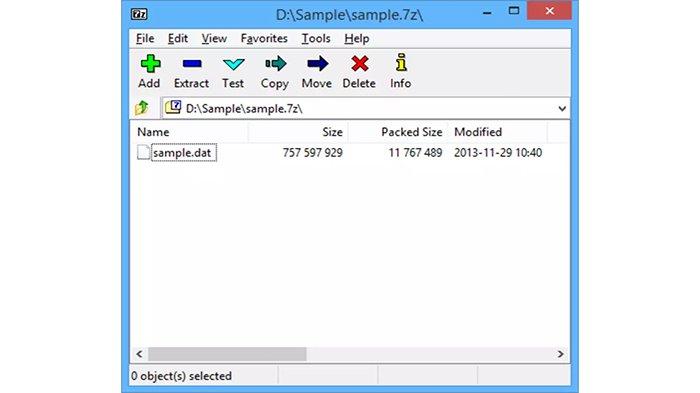The image size is (700, 393).
Task: Select the sample.dat file icon
Action: (x=143, y=152)
